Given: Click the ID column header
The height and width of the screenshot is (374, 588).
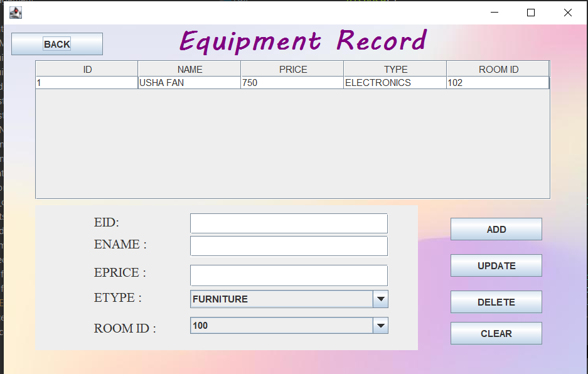Looking at the screenshot, I should [87, 69].
